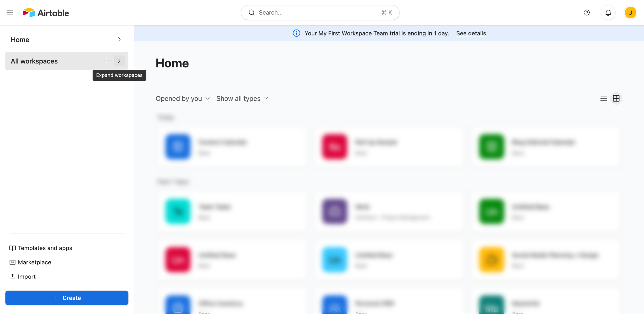Click the plus icon beside All workspaces

tap(107, 61)
